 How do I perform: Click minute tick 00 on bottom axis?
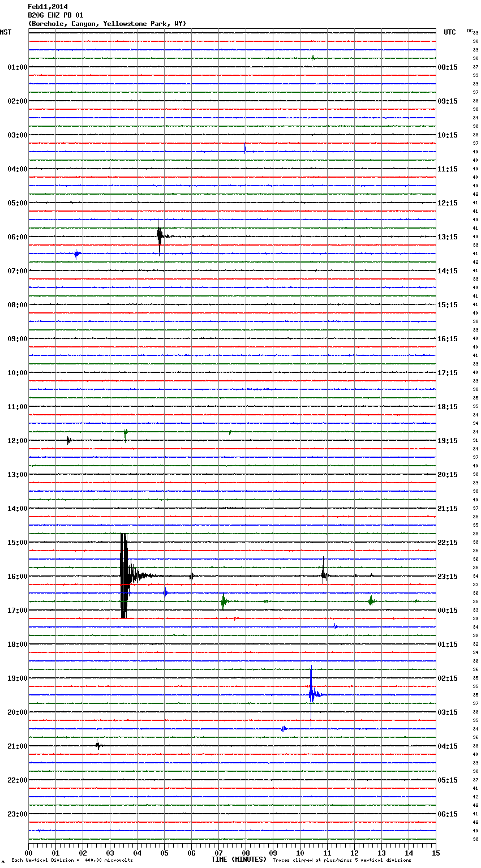[x=28, y=852]
